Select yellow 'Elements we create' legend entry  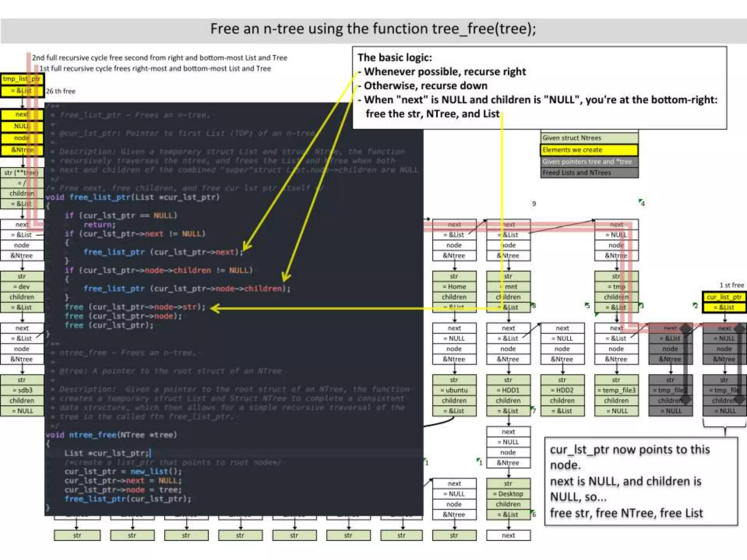[589, 150]
